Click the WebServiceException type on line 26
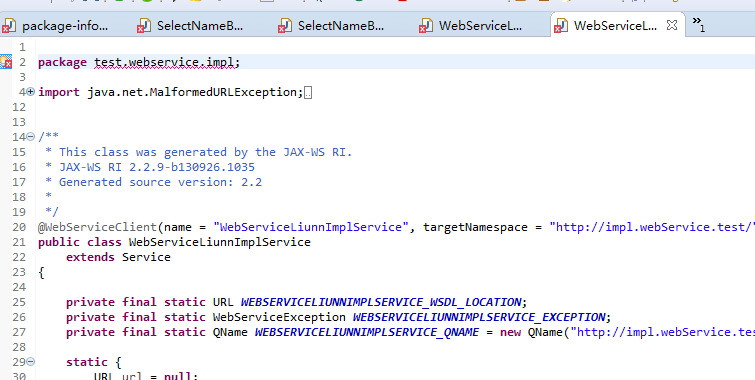 click(279, 317)
